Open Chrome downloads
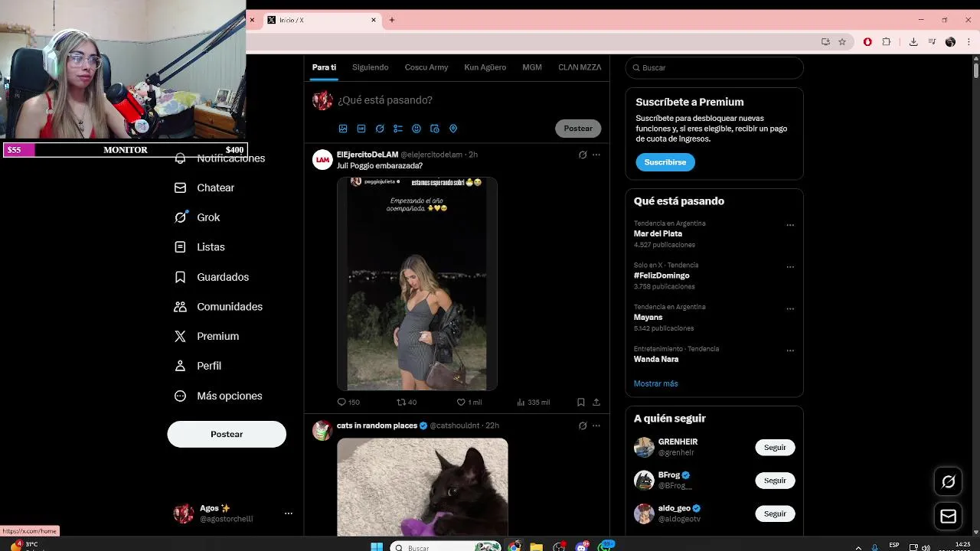 tap(913, 42)
